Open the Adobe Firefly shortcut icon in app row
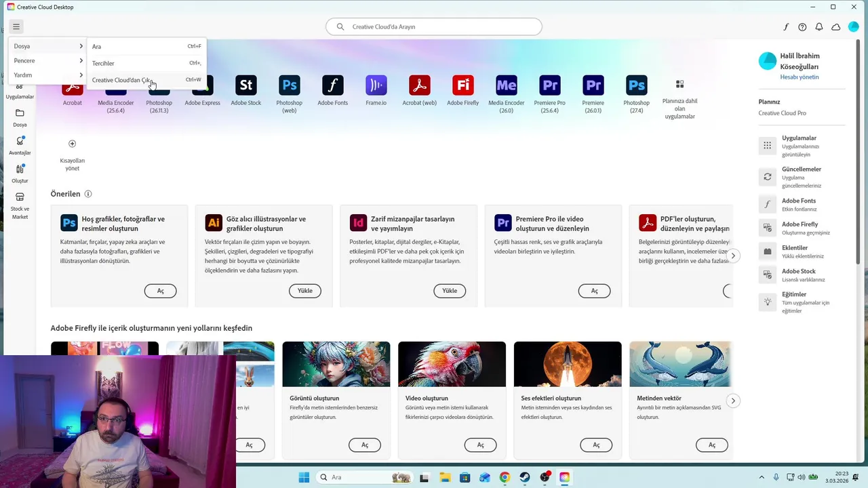 (463, 85)
